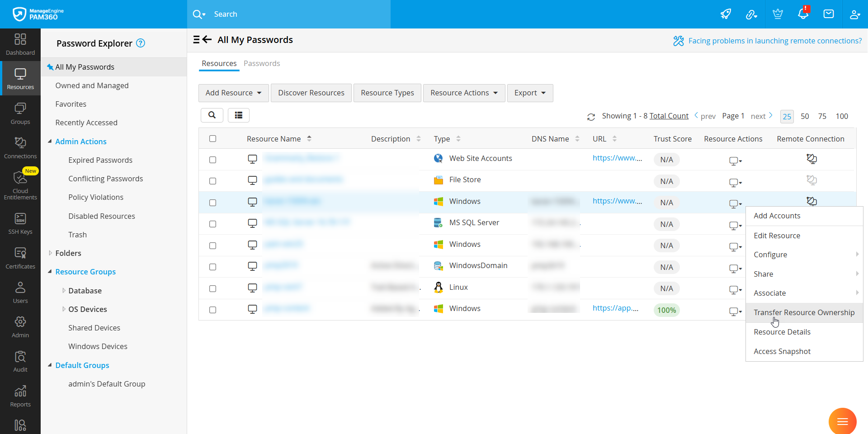Image resolution: width=868 pixels, height=434 pixels.
Task: Click the refresh icon beside Showing count
Action: pyautogui.click(x=591, y=117)
